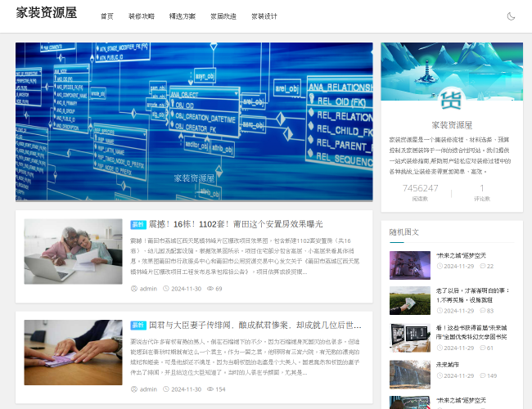Open the sidebar post titled 未来城市
Viewport: 532px width, 409px height.
click(447, 365)
